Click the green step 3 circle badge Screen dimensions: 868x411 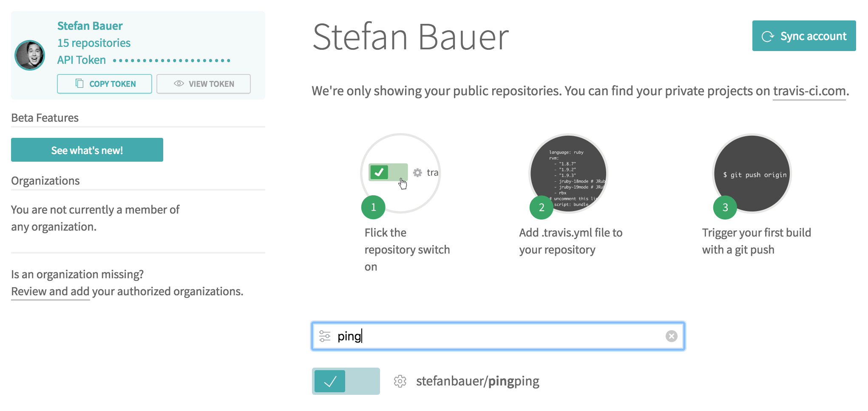[725, 207]
